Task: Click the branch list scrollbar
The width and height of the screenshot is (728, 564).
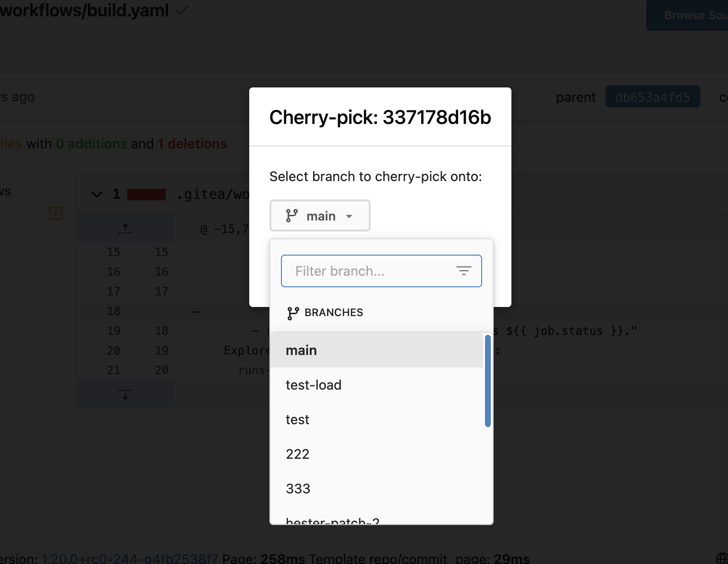Action: (488, 380)
